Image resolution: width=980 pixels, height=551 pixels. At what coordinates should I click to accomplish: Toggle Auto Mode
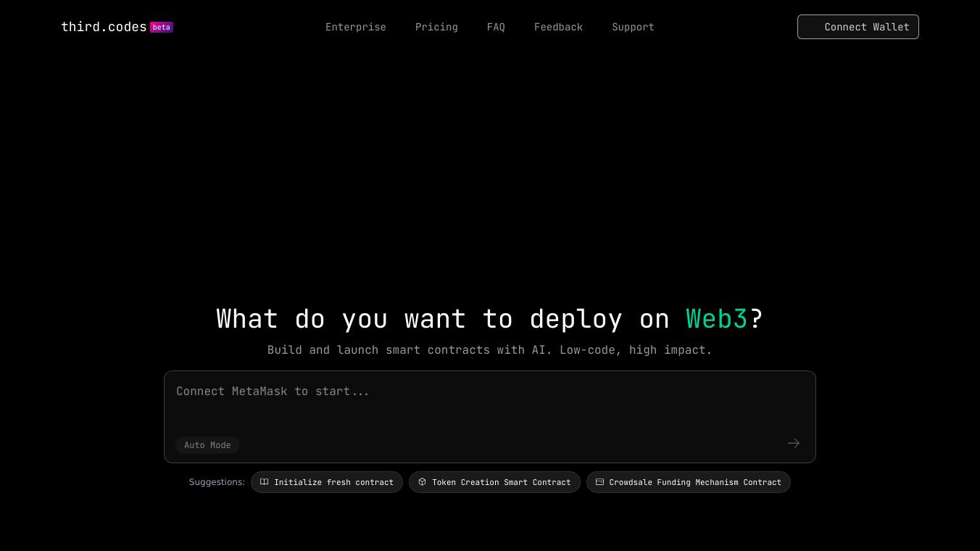point(207,445)
